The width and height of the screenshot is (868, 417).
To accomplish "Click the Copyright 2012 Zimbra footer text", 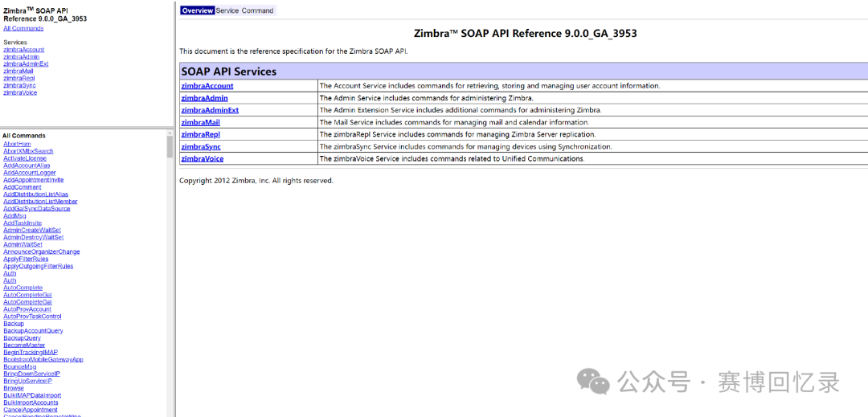I will click(x=256, y=180).
